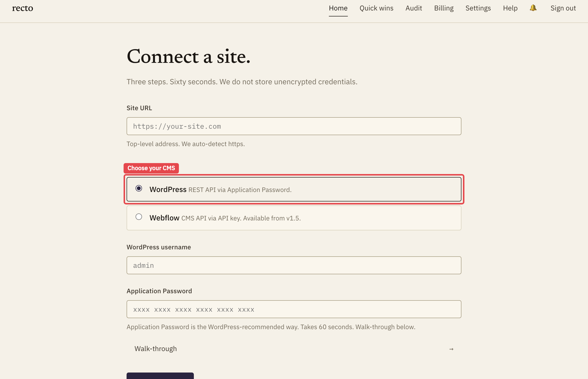This screenshot has height=379, width=588.
Task: Click the 'Top-level address. We auto-detect https.' hint
Action: pos(186,144)
